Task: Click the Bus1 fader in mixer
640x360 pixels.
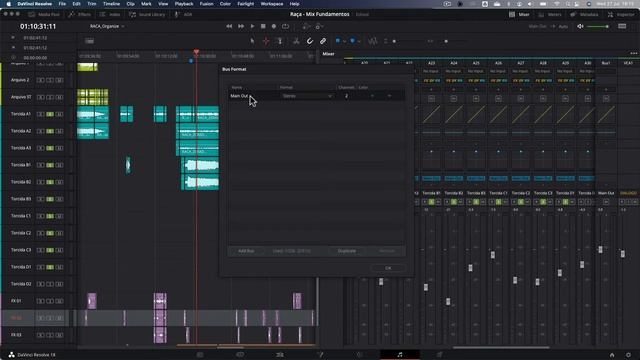Action: pos(600,249)
